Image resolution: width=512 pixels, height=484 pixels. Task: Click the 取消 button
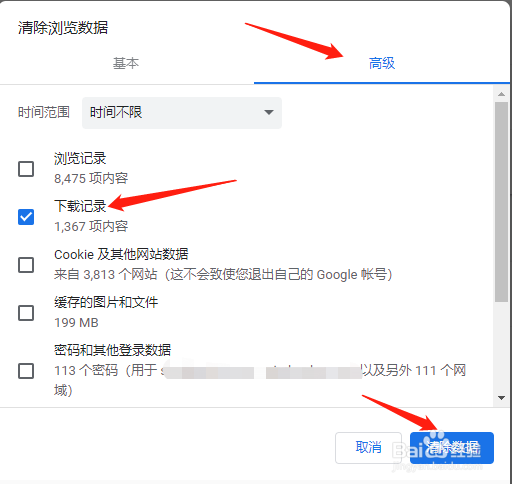pyautogui.click(x=368, y=448)
